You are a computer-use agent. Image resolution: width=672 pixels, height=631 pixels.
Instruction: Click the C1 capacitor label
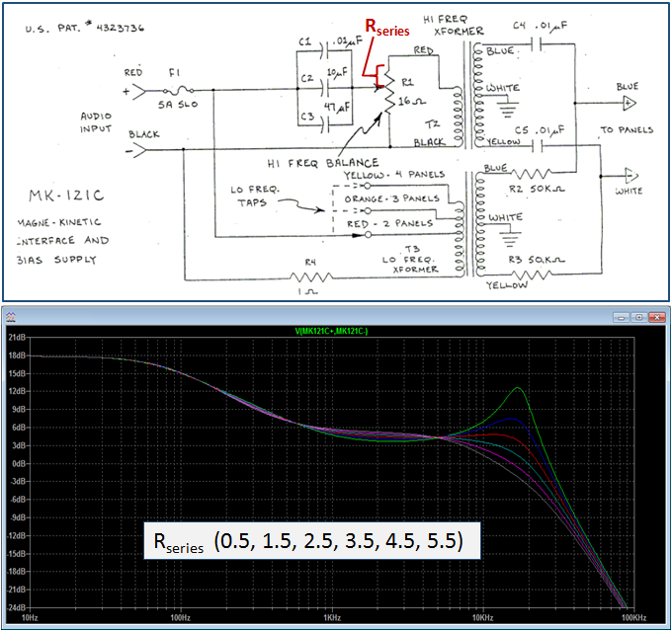(x=304, y=41)
